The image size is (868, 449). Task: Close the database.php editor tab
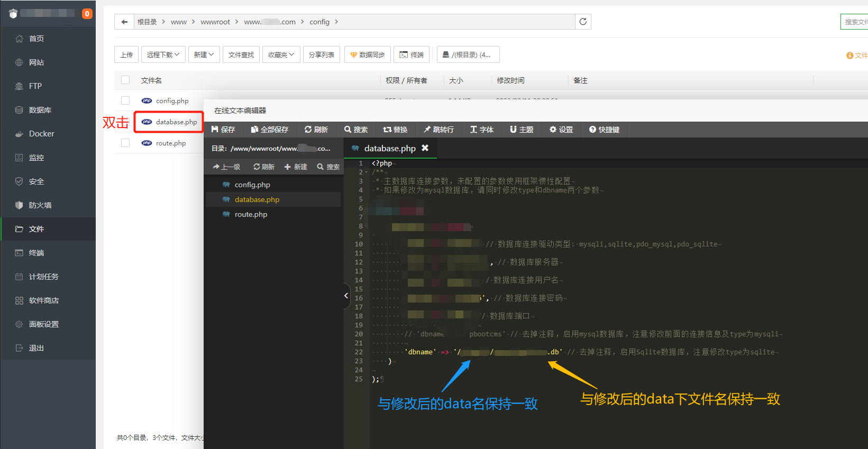(425, 148)
